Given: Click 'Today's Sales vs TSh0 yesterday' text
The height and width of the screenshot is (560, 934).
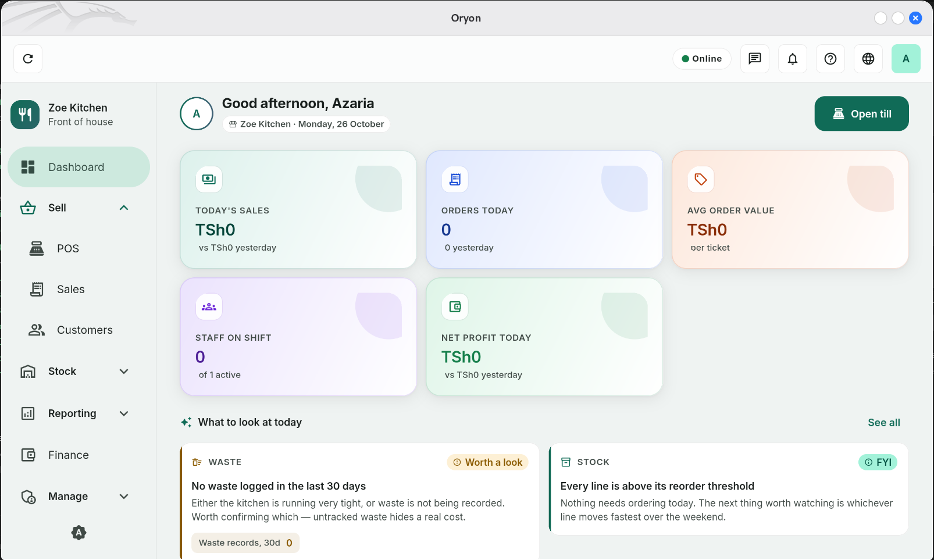Looking at the screenshot, I should (237, 248).
